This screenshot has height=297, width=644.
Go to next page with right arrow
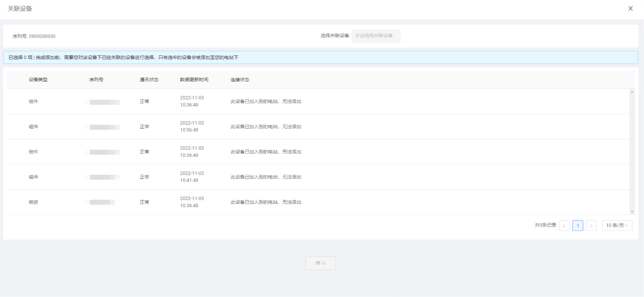[x=591, y=225]
